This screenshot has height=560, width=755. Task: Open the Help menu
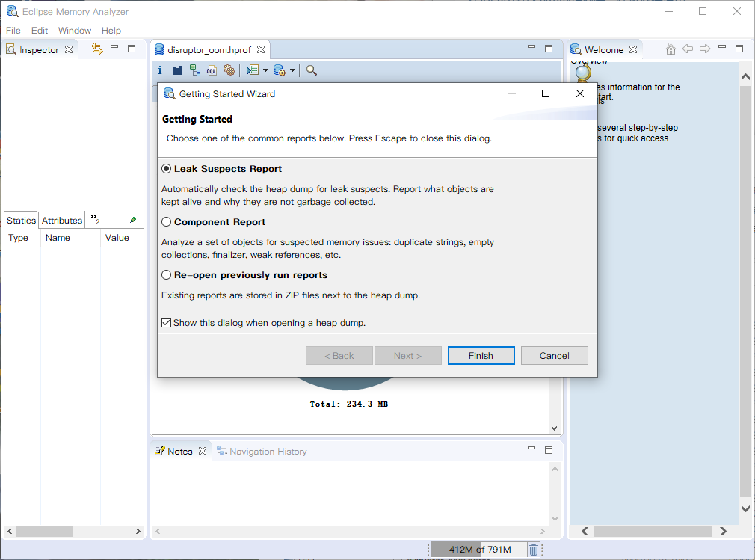pos(111,31)
